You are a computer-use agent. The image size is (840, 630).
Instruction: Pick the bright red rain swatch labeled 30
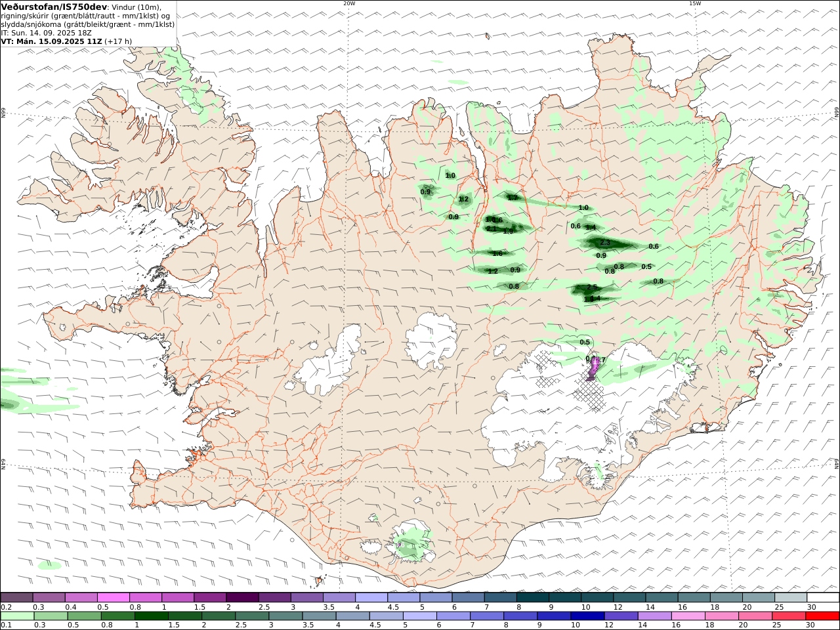coord(823,616)
